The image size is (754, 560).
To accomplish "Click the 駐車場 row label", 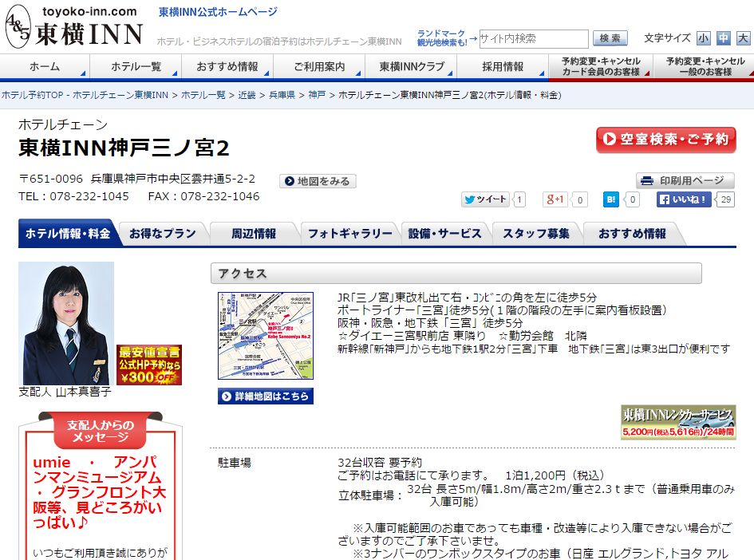I will coord(235,463).
